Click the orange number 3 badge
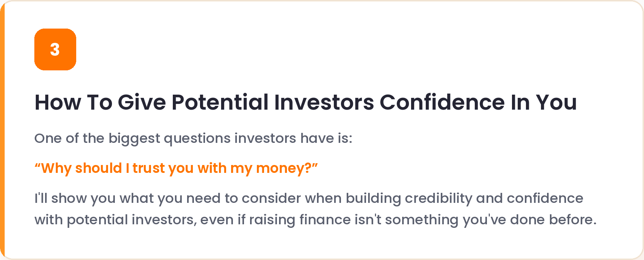Viewport: 644px width, 260px height. pyautogui.click(x=55, y=49)
